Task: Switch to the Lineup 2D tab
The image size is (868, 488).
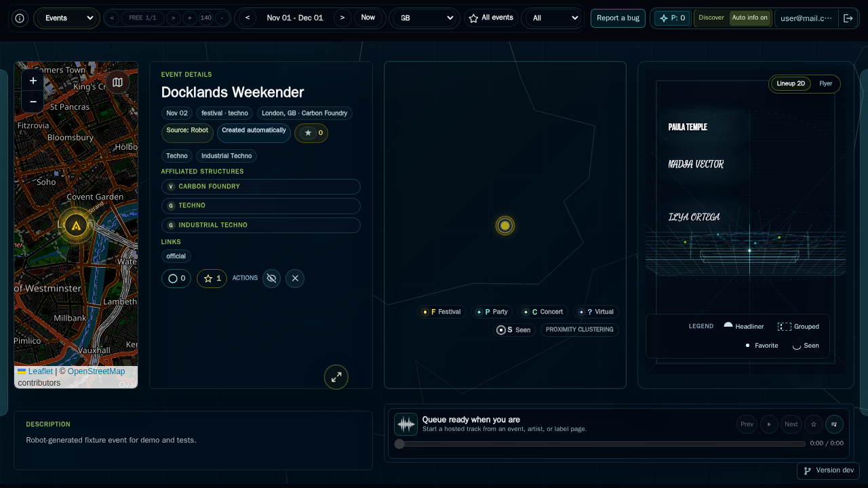Action: coord(791,84)
